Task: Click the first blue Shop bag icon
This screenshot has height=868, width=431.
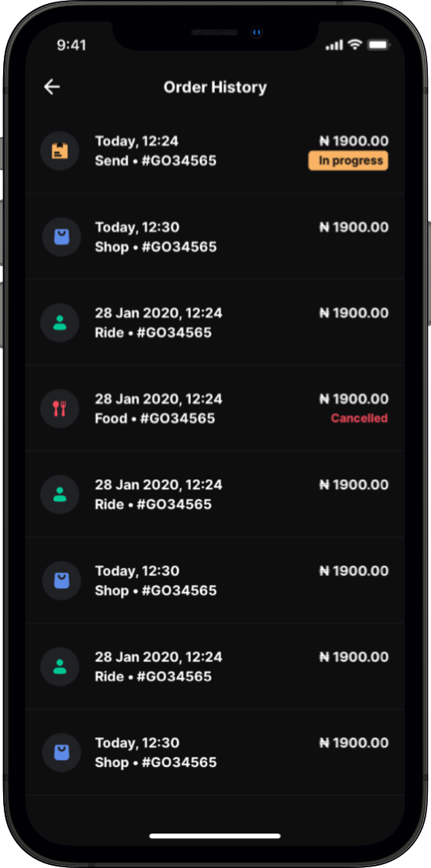Action: (62, 237)
